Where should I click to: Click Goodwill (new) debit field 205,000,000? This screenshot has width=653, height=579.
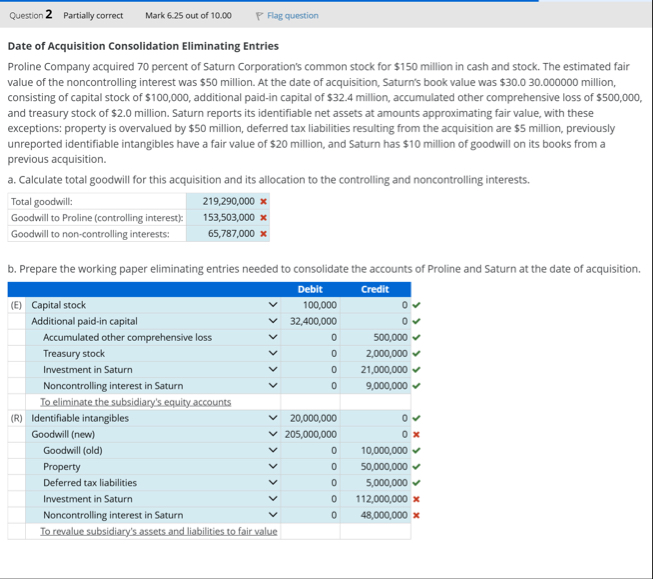tap(310, 434)
